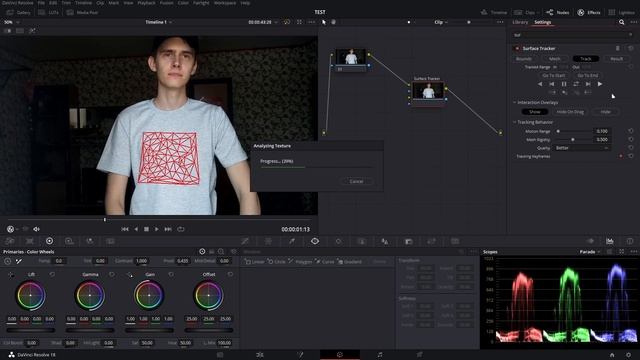Open the Scopes palette icon
The width and height of the screenshot is (640, 360).
(x=610, y=241)
